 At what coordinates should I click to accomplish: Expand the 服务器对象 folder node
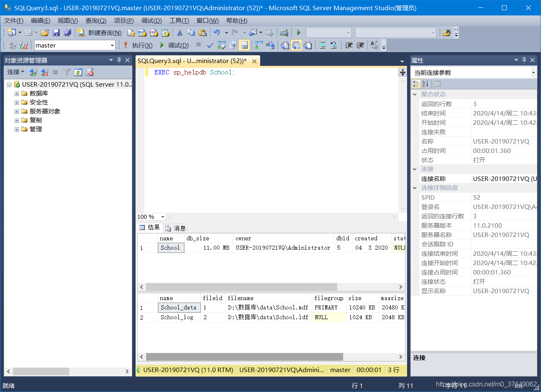[17, 111]
